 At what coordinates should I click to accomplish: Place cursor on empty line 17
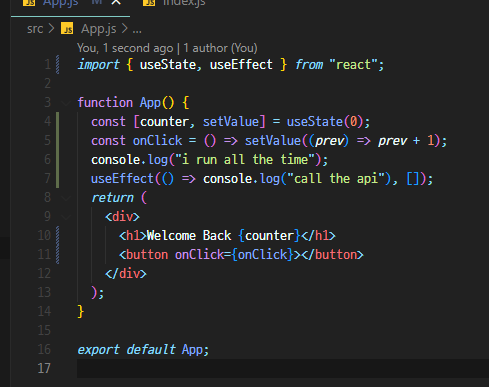point(283,368)
